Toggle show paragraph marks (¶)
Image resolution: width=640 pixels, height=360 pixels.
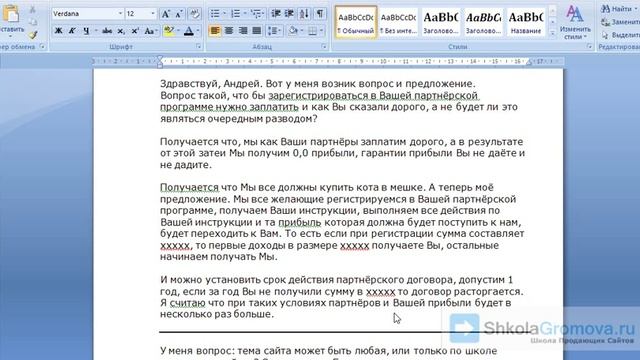click(320, 14)
